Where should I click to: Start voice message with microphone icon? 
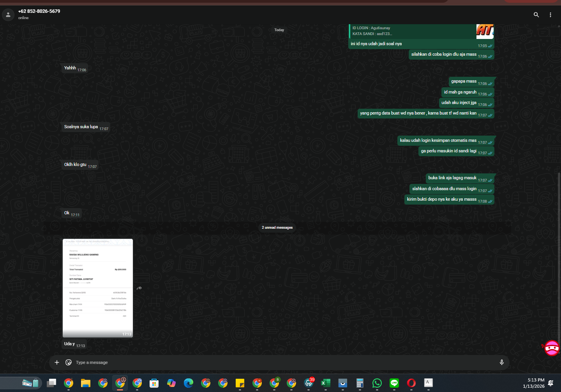point(502,362)
